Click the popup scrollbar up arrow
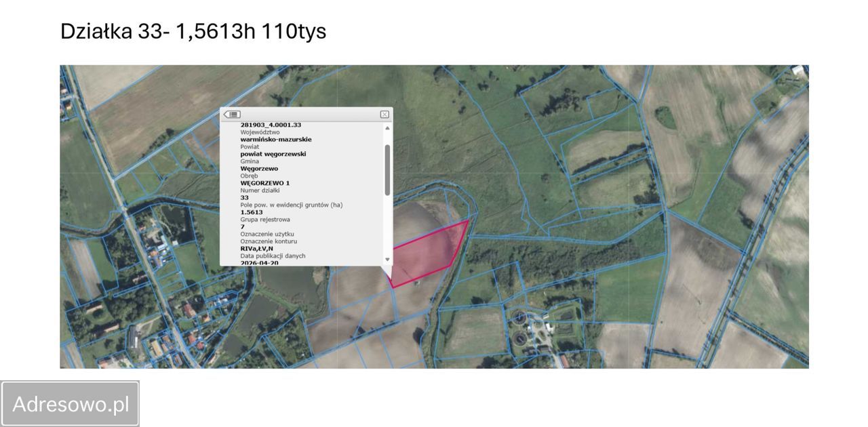 [x=387, y=127]
